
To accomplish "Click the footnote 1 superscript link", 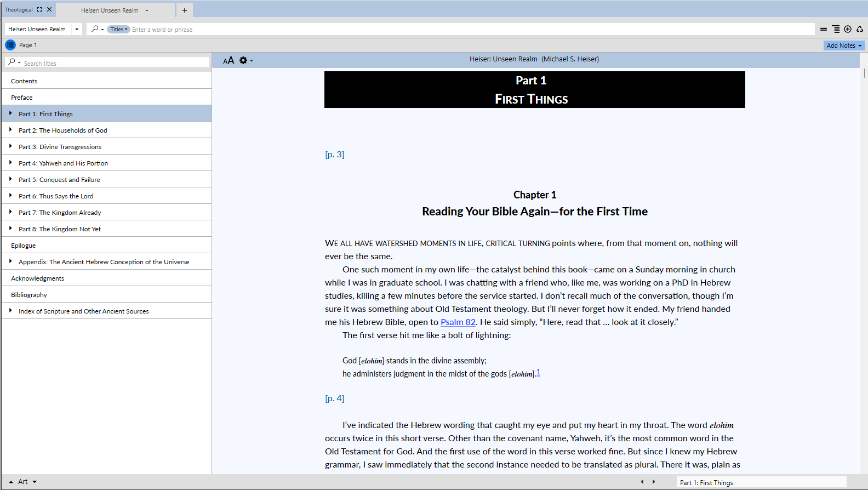I will click(538, 372).
